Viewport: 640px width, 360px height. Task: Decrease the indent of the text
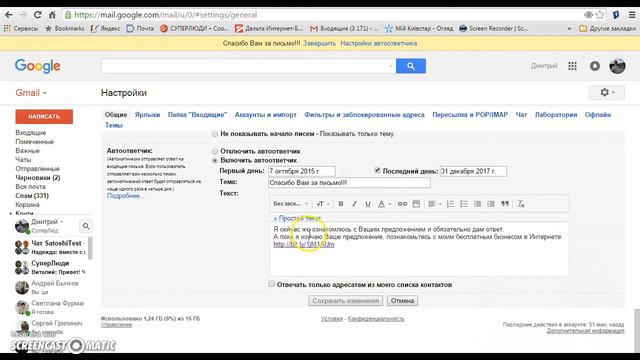[x=477, y=204]
